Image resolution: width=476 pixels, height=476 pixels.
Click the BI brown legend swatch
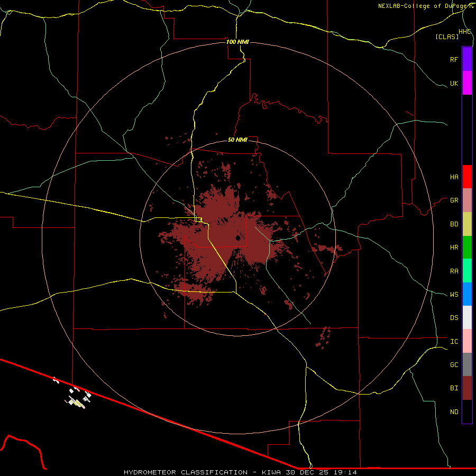(x=467, y=388)
